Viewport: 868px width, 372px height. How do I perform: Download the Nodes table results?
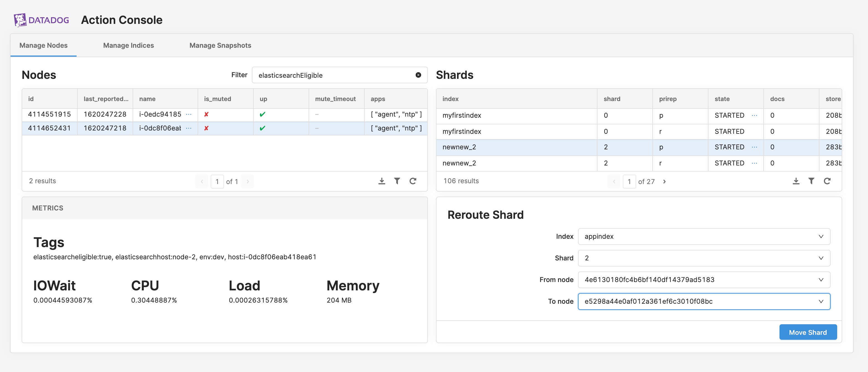point(382,181)
